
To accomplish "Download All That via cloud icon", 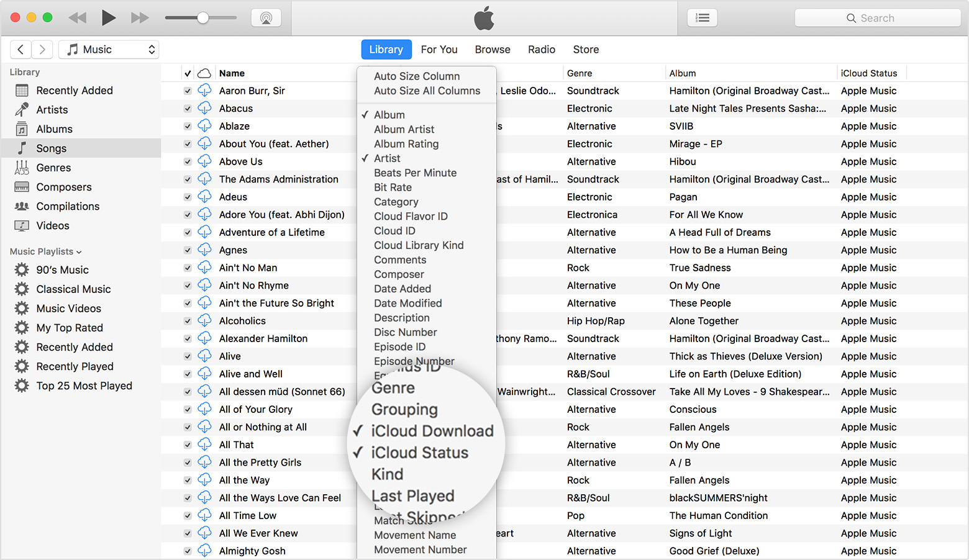I will 204,445.
